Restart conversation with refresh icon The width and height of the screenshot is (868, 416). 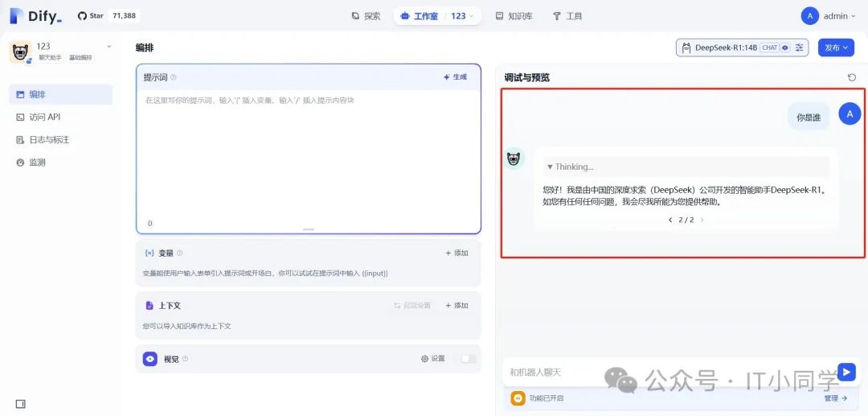852,77
